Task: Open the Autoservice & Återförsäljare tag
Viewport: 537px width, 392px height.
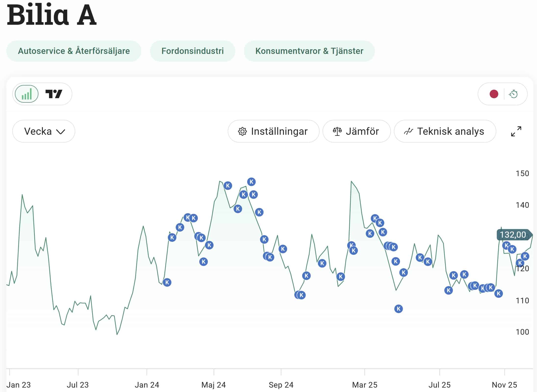Action: 74,51
